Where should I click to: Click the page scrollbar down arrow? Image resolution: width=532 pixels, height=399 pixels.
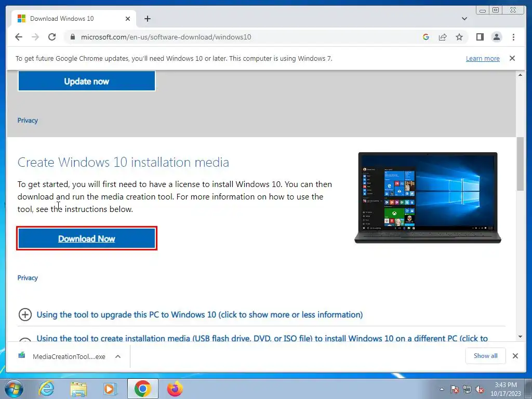(x=520, y=337)
